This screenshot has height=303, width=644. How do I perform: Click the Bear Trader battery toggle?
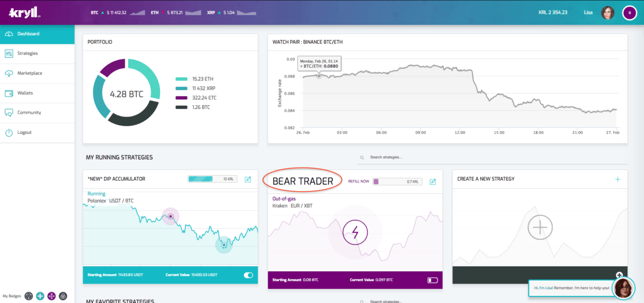click(x=433, y=280)
